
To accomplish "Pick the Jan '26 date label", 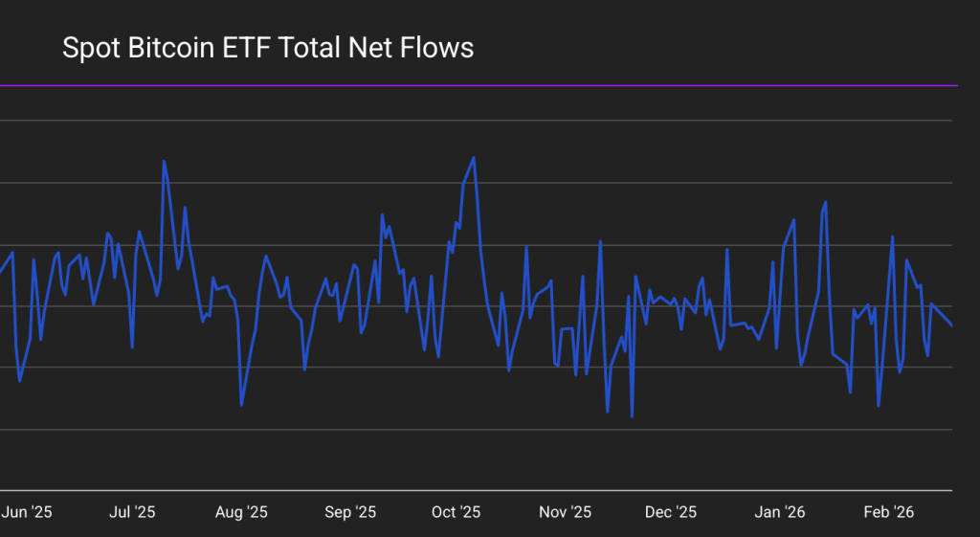I will tap(780, 512).
